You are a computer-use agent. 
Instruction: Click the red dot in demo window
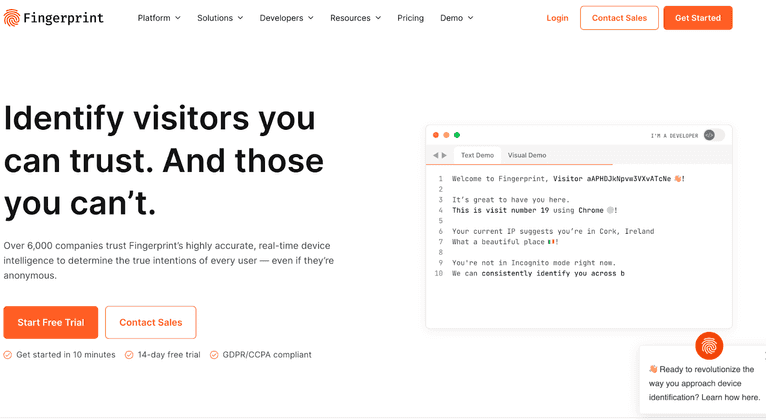pos(436,134)
